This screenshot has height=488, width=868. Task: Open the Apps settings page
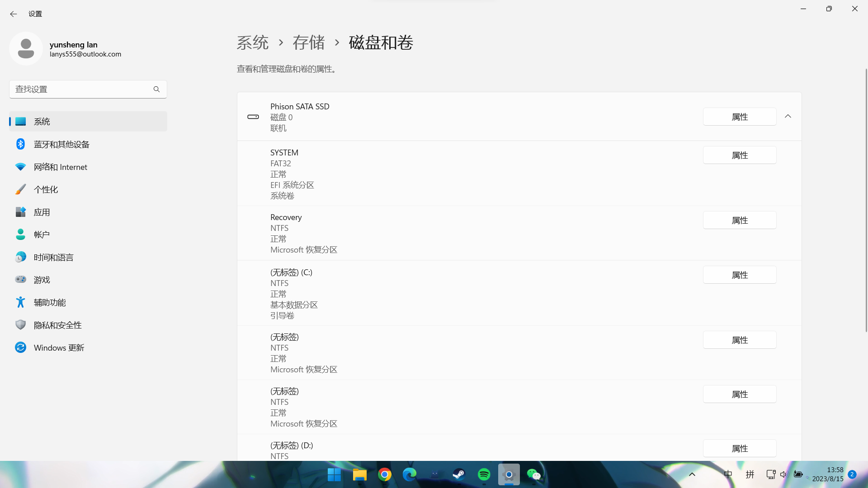(42, 212)
